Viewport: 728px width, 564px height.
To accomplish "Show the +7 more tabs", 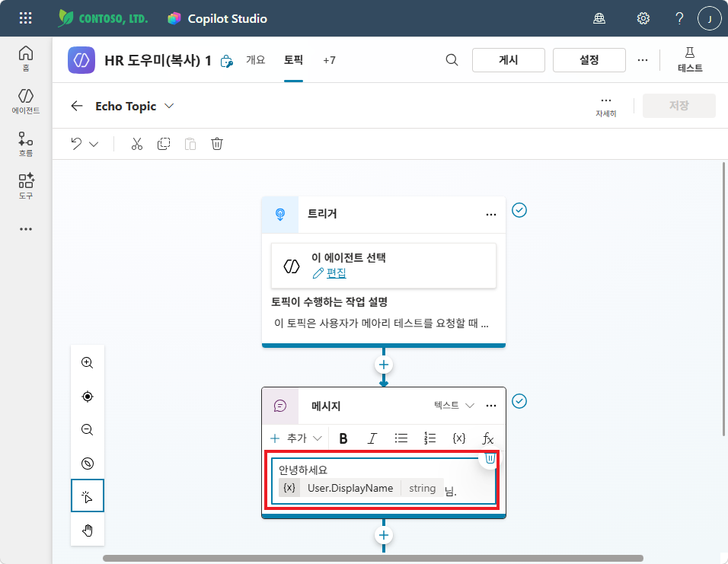I will click(329, 60).
